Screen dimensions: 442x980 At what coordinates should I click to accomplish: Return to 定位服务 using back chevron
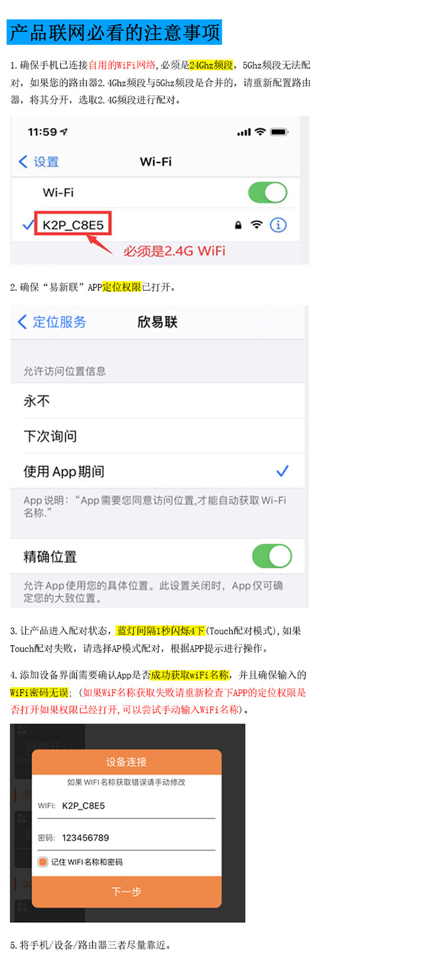22,322
